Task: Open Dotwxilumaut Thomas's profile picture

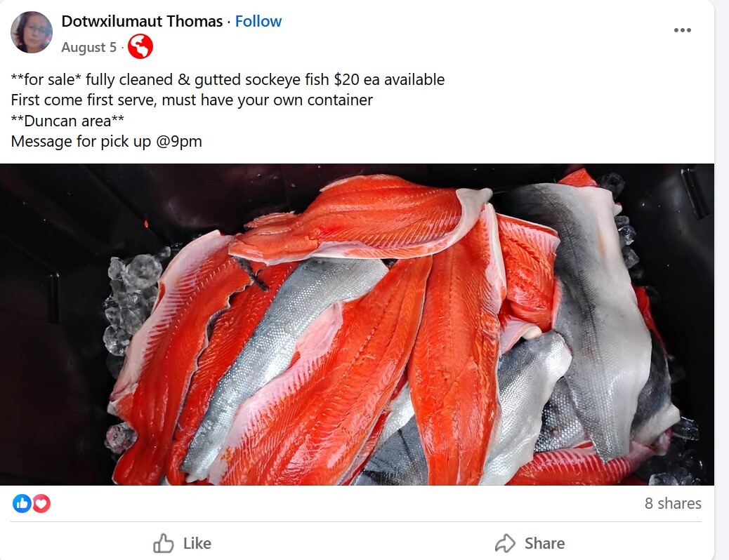Action: click(32, 32)
